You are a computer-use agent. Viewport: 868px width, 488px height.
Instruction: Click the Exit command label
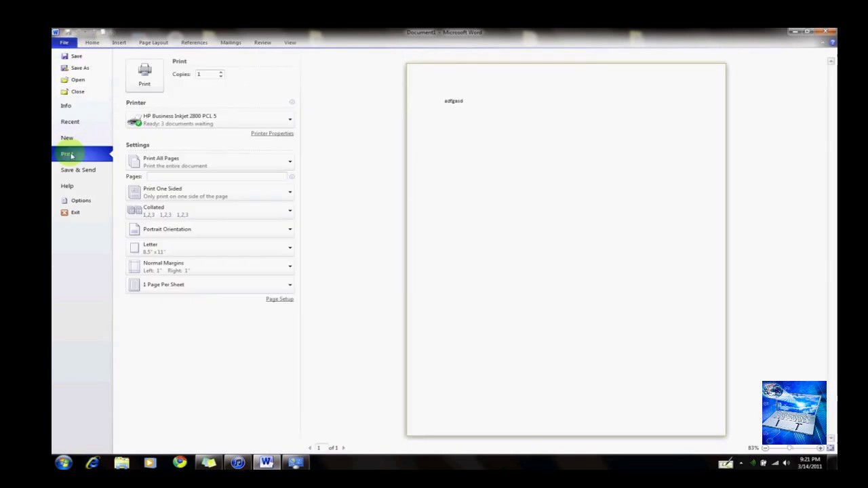click(x=75, y=213)
